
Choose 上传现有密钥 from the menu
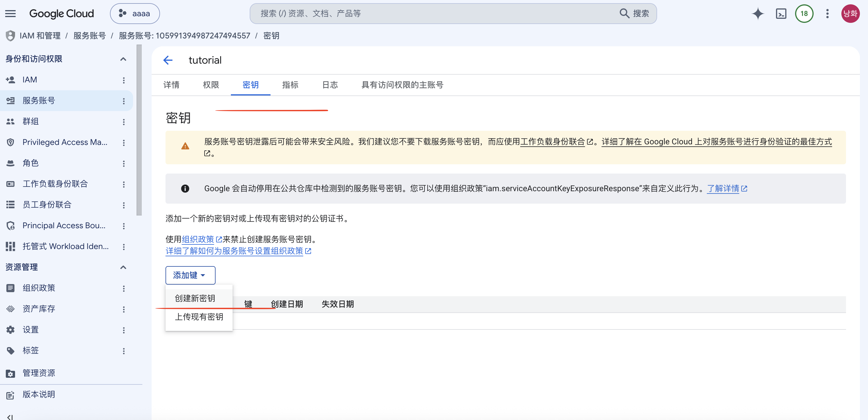199,317
